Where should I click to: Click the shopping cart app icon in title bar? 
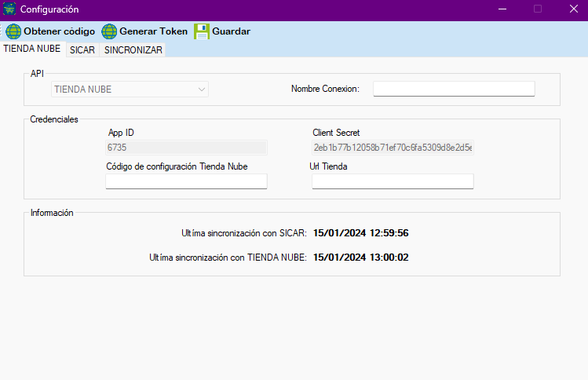[9, 9]
